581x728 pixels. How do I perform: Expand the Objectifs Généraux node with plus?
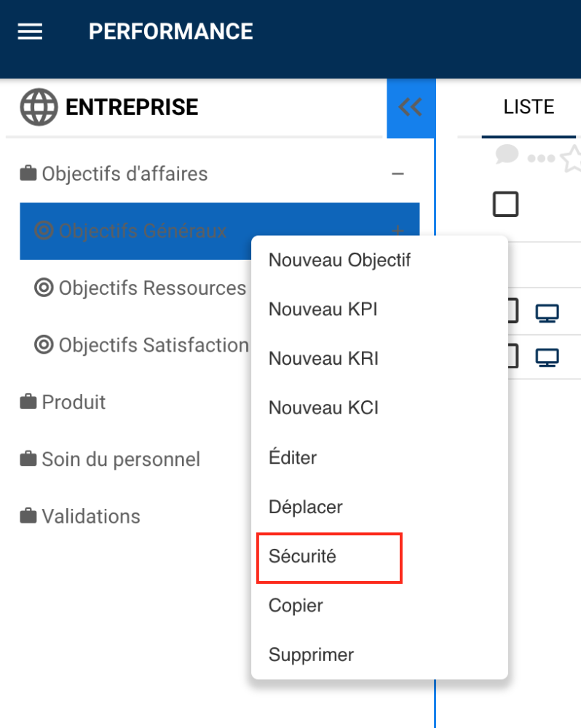[x=398, y=231]
